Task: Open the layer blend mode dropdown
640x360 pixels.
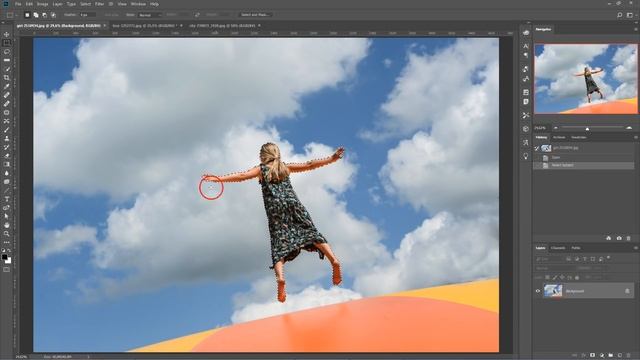Action: (x=554, y=269)
